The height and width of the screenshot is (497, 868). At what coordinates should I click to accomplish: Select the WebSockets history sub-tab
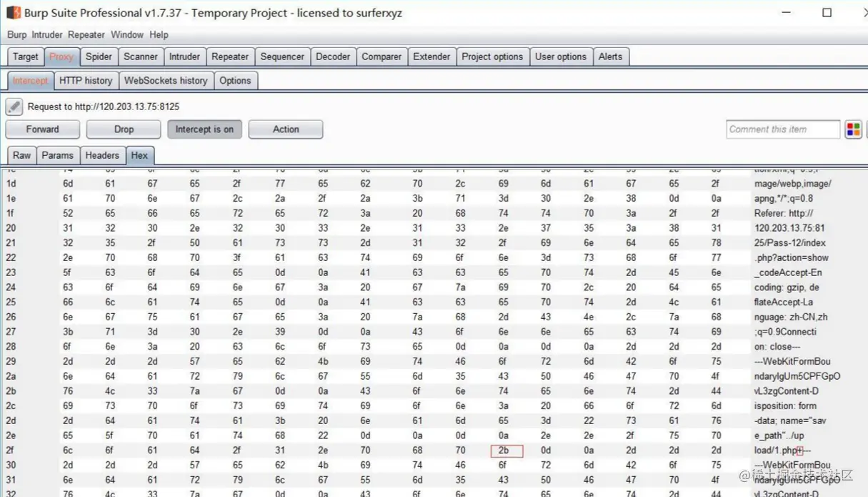tap(166, 81)
